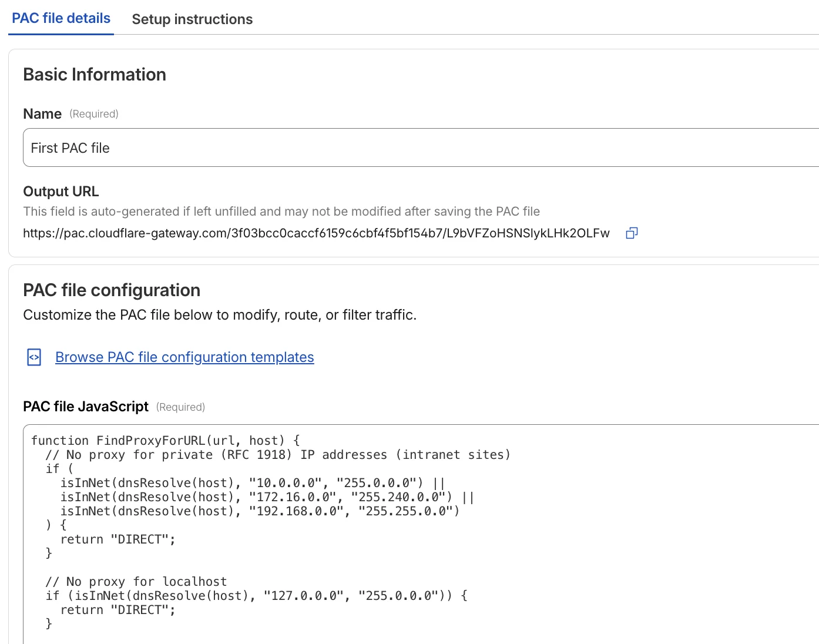Place cursor on the function FindProxyForURL line

165,441
